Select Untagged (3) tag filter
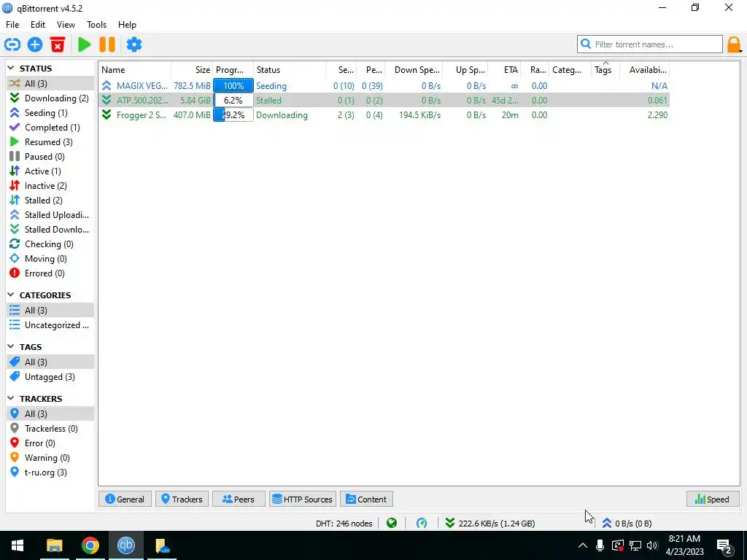 pos(50,377)
